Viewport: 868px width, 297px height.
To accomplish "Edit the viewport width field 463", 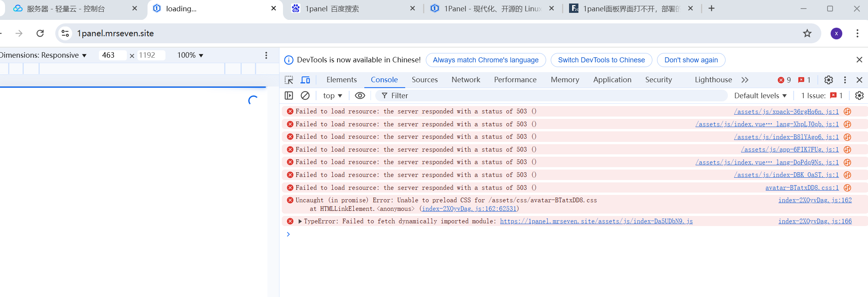I will (112, 55).
